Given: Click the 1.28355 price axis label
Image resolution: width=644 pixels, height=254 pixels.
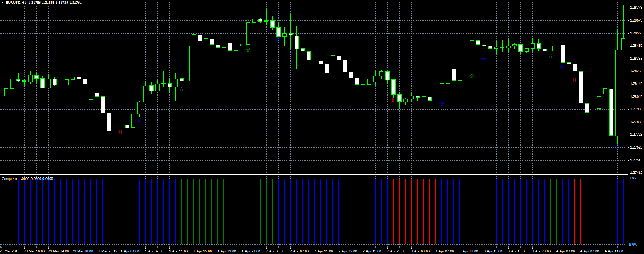Looking at the screenshot, I should coord(637,59).
